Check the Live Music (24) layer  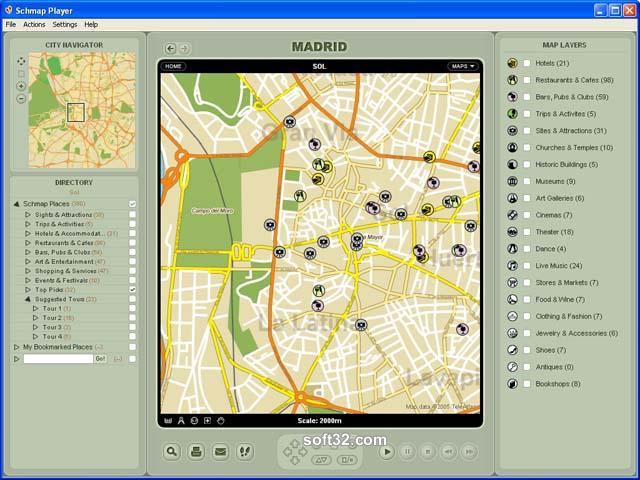527,265
